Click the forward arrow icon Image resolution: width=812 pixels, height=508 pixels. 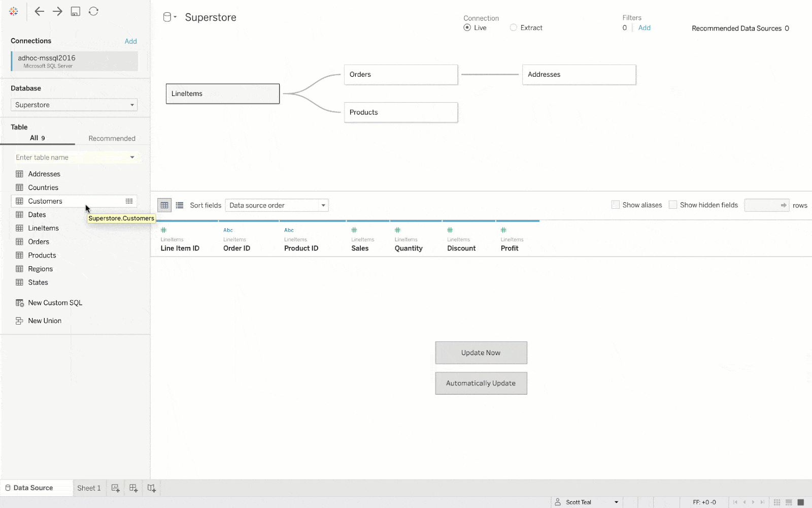[x=57, y=12]
